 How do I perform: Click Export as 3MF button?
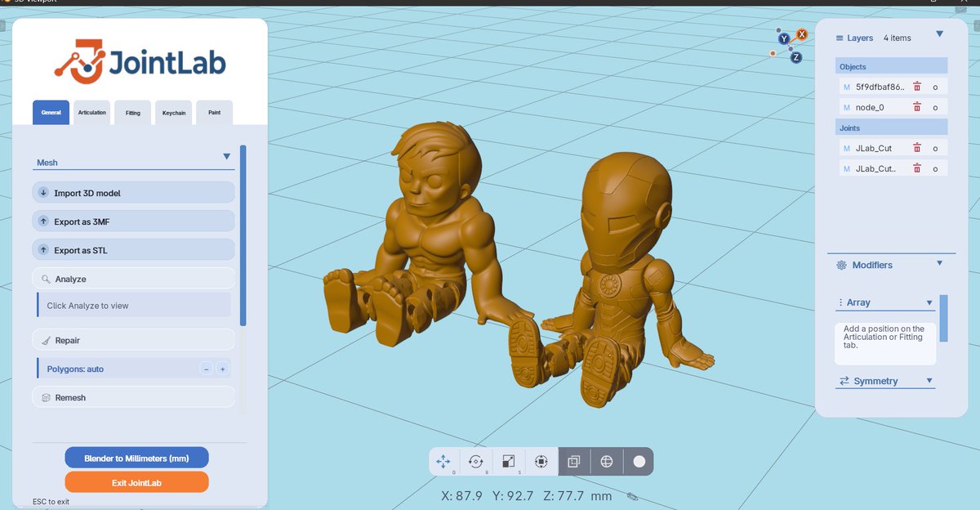coord(134,221)
